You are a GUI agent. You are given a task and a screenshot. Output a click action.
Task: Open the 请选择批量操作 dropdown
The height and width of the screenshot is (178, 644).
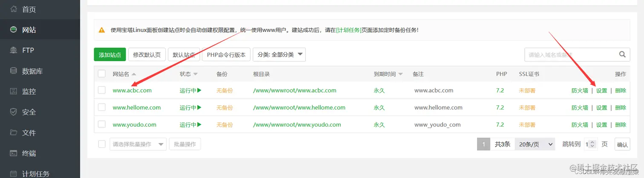click(138, 144)
